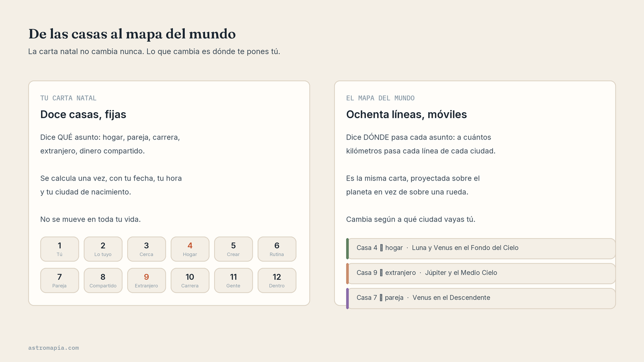Choose house tile 12 Dentro

point(277,280)
